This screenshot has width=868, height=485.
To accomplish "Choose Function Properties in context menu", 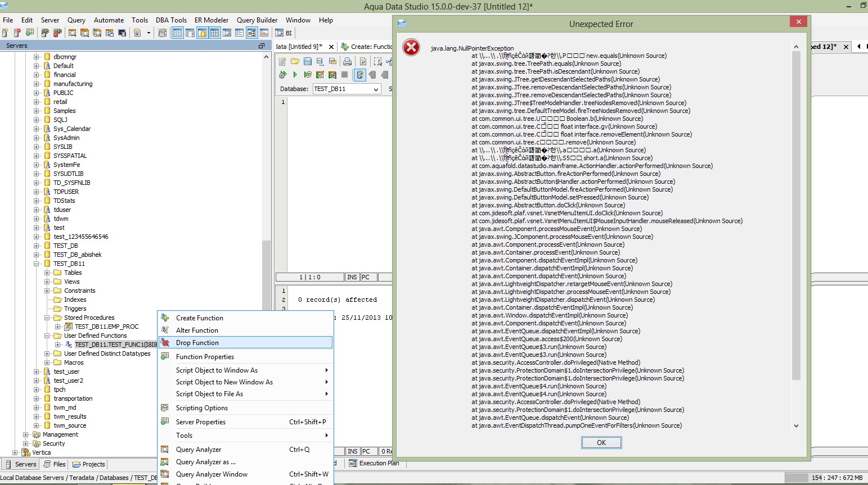I will tap(246, 356).
